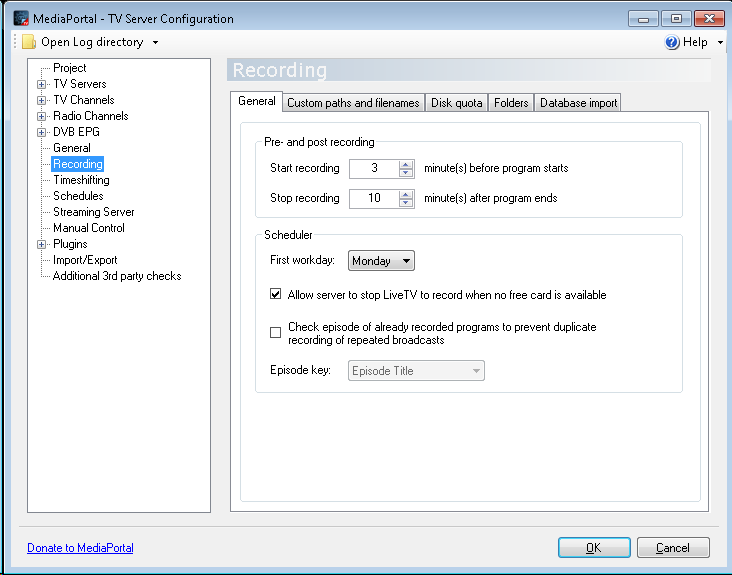Expand the Plugins tree node

tap(42, 245)
